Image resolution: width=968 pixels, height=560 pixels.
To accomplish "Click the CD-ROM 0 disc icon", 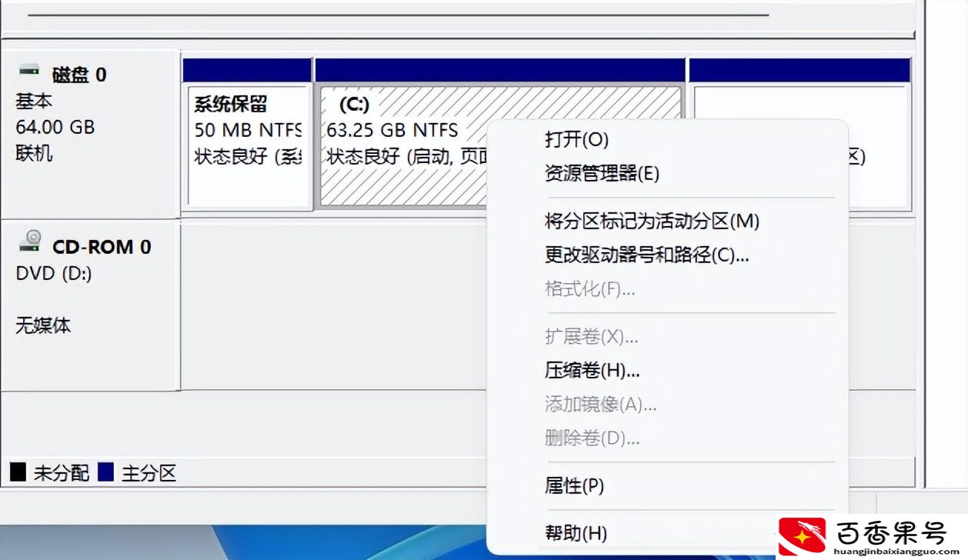I will coord(30,242).
